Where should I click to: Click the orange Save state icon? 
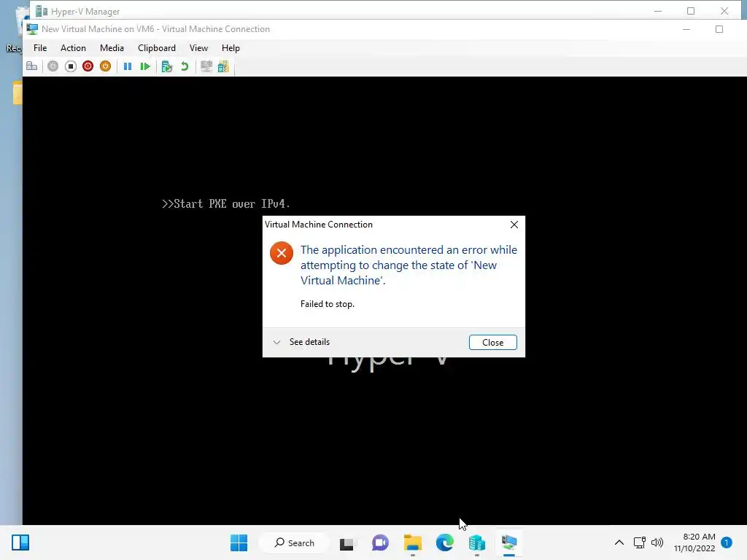click(x=105, y=66)
